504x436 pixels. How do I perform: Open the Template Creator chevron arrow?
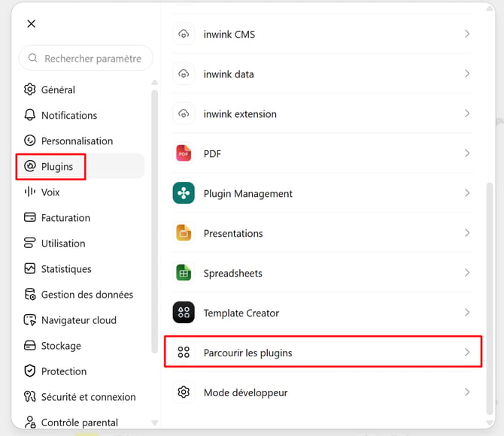pyautogui.click(x=467, y=312)
